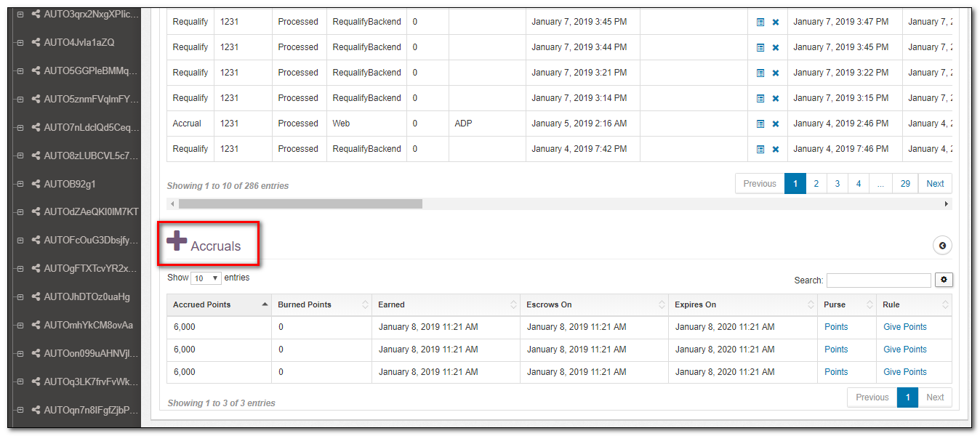
Task: Click the gear settings icon next to Search
Action: 944,280
